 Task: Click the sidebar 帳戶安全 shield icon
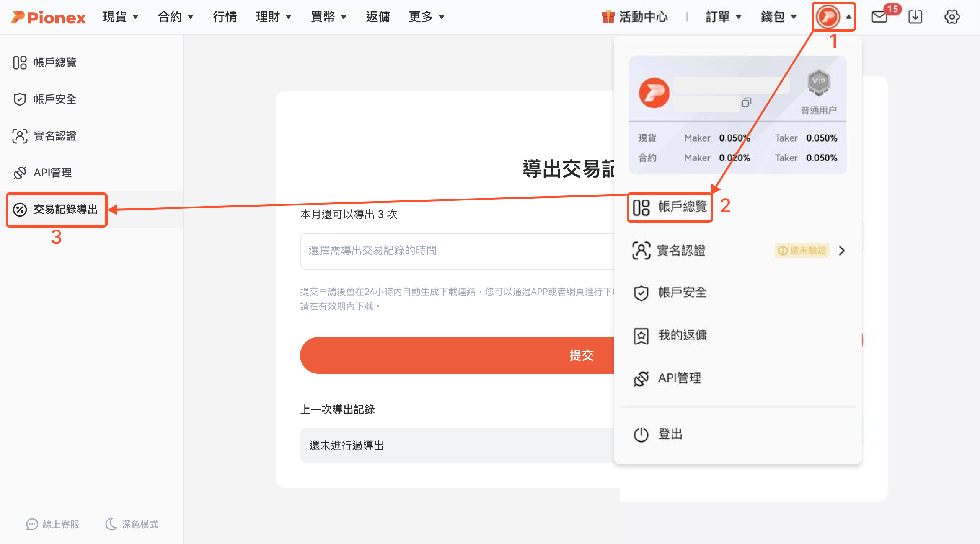click(x=20, y=99)
